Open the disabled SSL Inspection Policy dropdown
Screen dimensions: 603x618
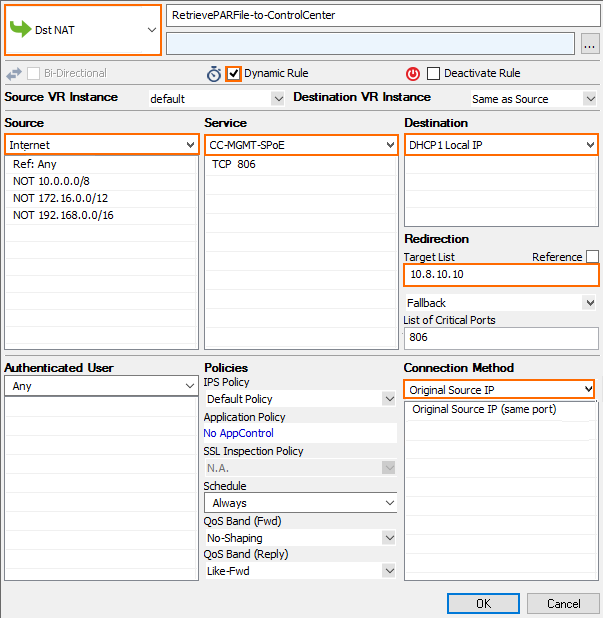(x=301, y=468)
